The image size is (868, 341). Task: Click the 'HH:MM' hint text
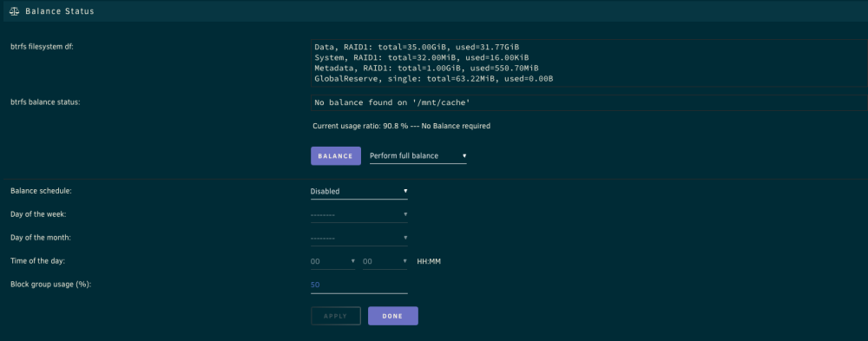point(429,261)
